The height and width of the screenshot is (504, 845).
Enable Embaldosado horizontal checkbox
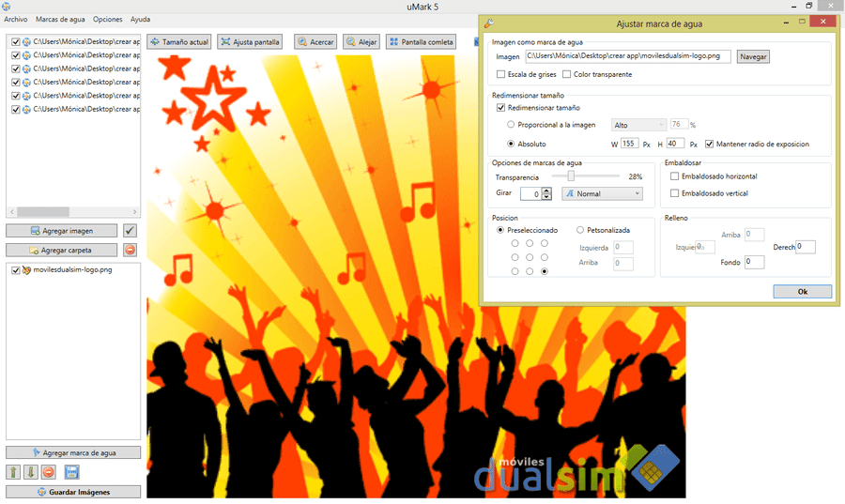click(x=674, y=176)
